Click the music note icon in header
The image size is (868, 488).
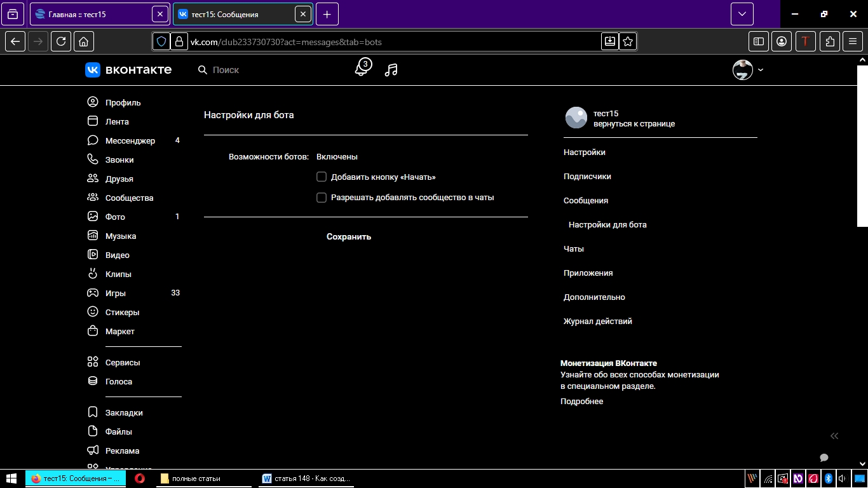(391, 70)
